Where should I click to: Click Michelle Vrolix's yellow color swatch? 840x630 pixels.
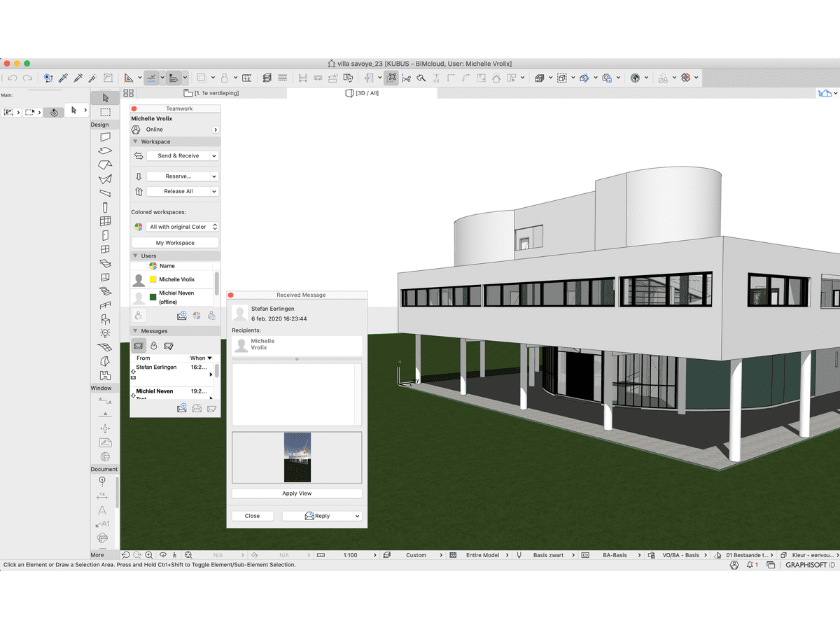coord(153,279)
